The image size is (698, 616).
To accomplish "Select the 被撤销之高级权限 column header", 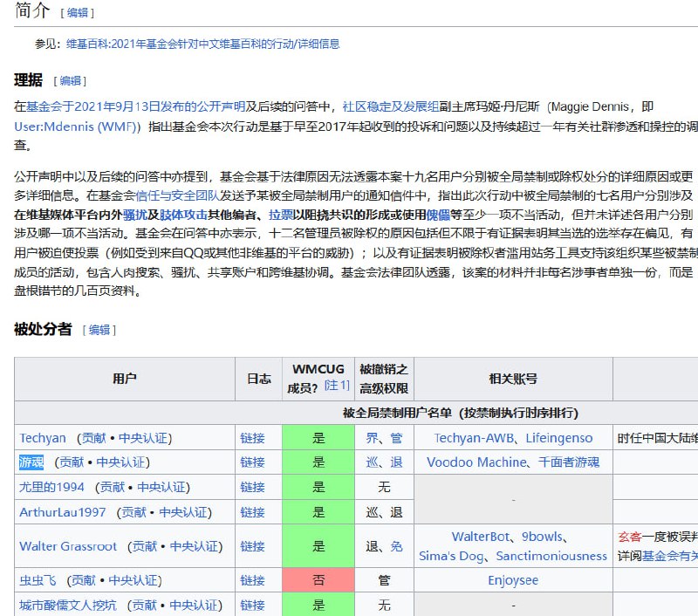I will click(384, 379).
